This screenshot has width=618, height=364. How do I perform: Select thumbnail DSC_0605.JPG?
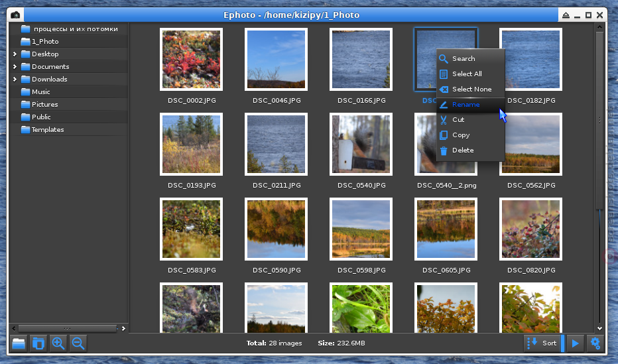[x=446, y=229]
